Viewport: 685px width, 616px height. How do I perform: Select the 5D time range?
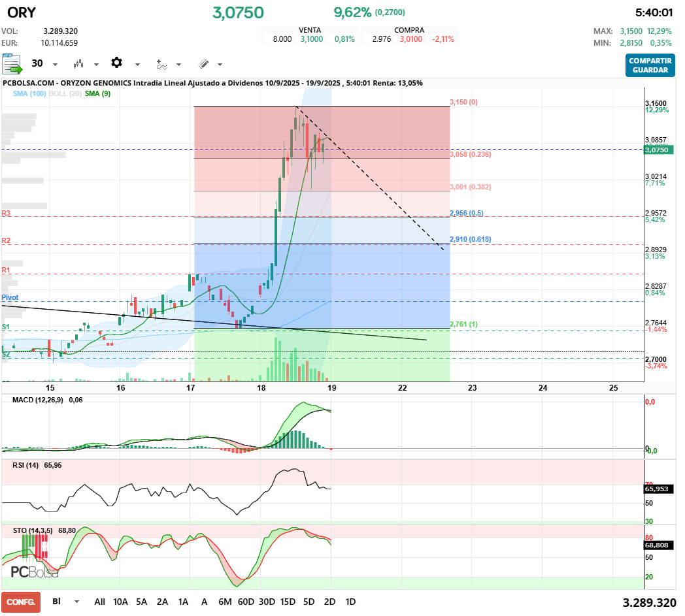309,602
